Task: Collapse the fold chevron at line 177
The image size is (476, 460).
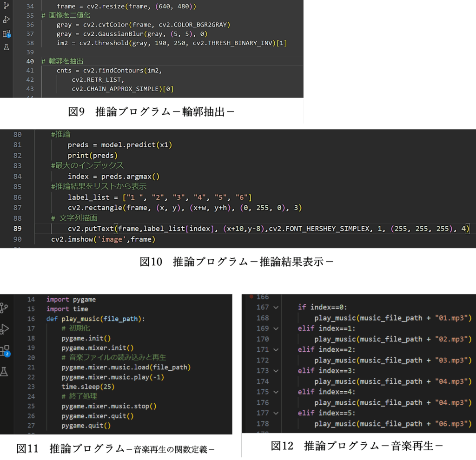Action: click(x=276, y=413)
